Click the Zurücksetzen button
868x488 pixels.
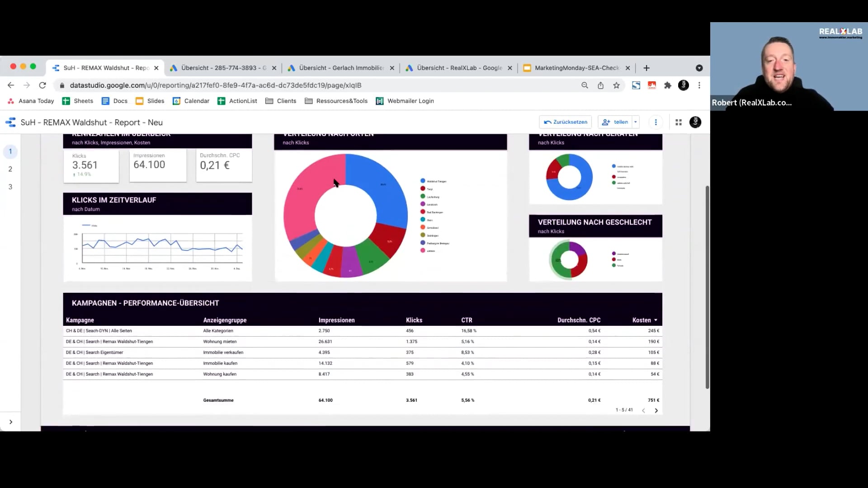(x=566, y=122)
